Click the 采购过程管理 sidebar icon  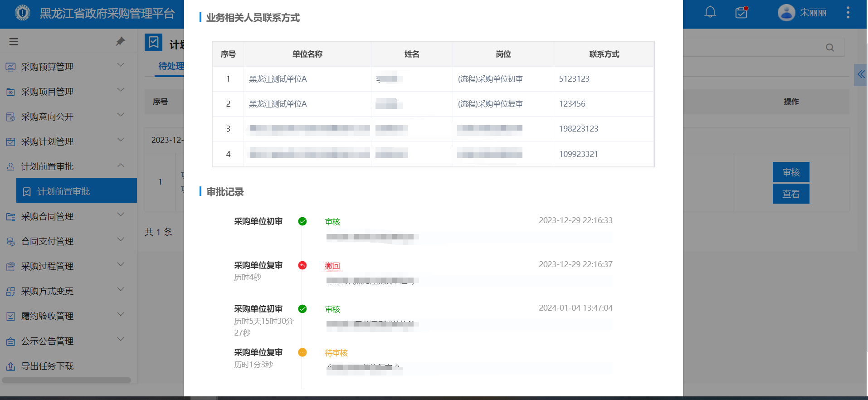(x=10, y=267)
